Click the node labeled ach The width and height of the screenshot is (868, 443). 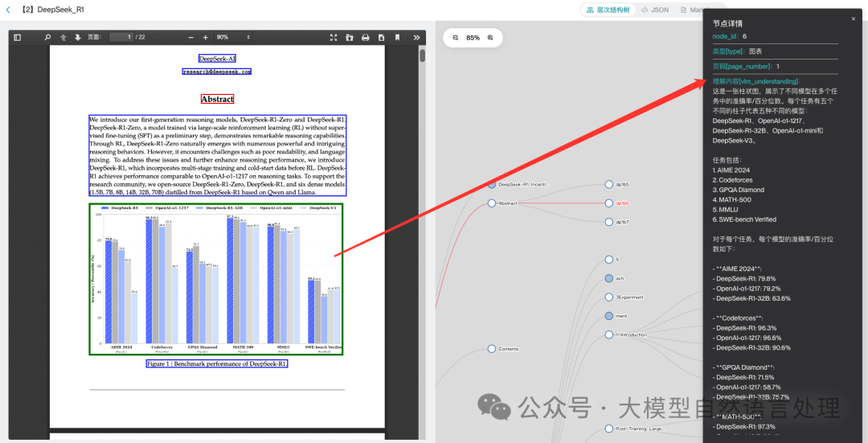[x=609, y=278]
